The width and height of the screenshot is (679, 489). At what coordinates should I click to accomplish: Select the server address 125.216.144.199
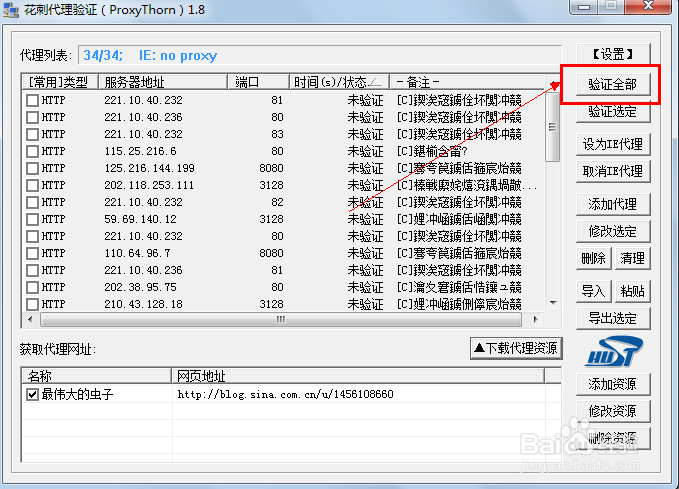[149, 168]
